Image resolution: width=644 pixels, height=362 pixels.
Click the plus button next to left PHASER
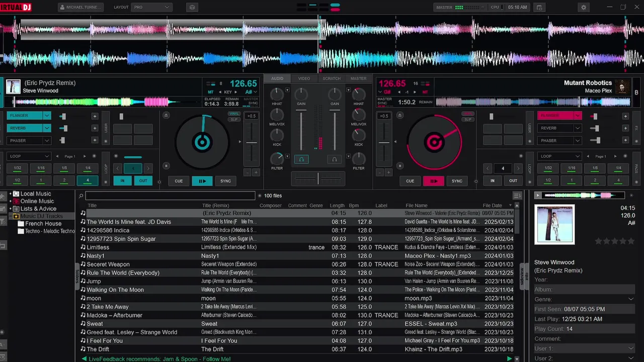[x=94, y=141]
